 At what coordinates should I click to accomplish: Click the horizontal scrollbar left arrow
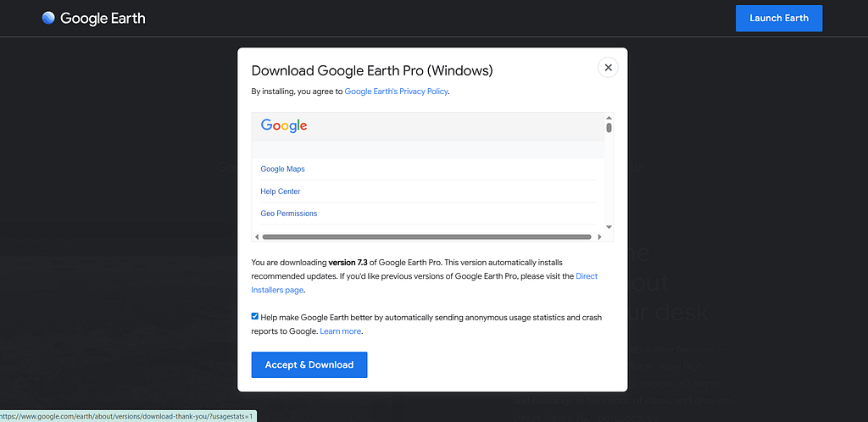[x=256, y=236]
